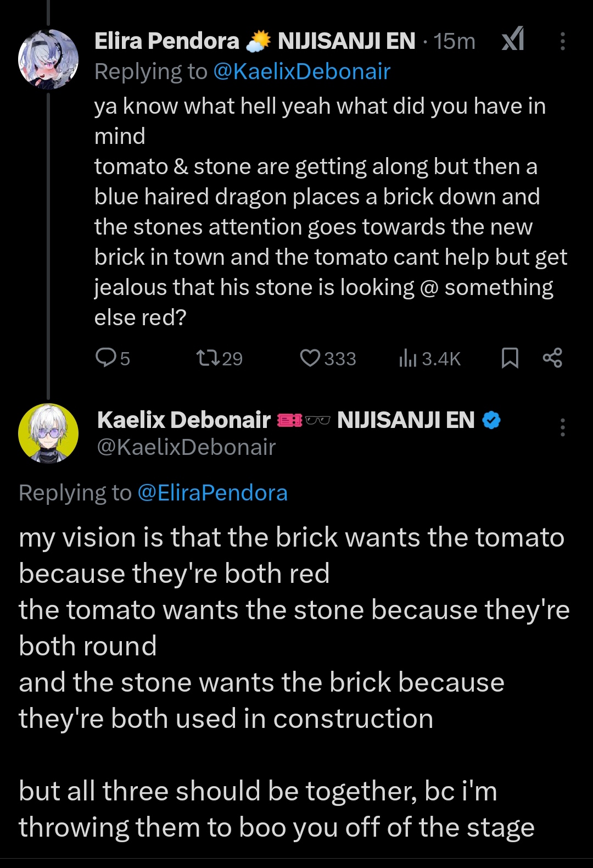
Task: Open Kaelix Debonair's profile from display name
Action: (x=183, y=420)
